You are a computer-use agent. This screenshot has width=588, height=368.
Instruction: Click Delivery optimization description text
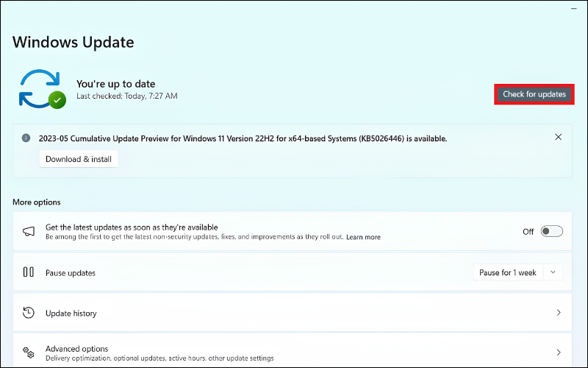coord(159,358)
